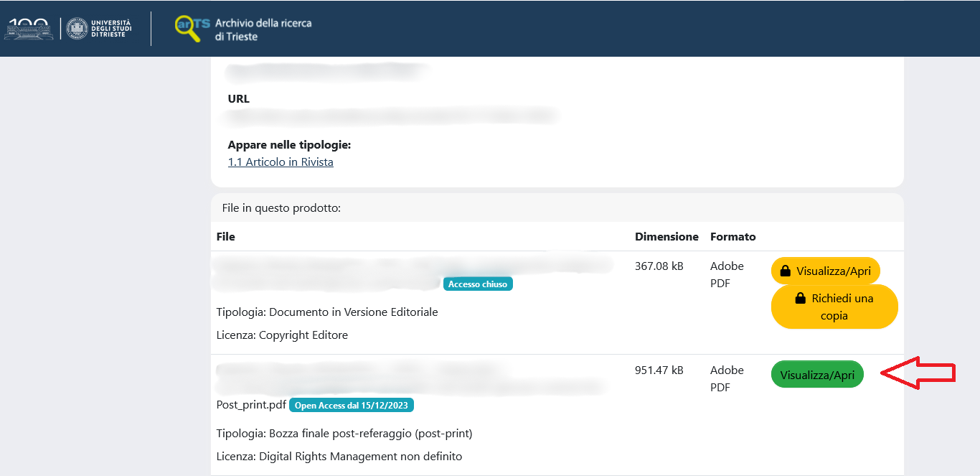The width and height of the screenshot is (980, 476).
Task: Click the 'Dimensione' column header
Action: (666, 237)
